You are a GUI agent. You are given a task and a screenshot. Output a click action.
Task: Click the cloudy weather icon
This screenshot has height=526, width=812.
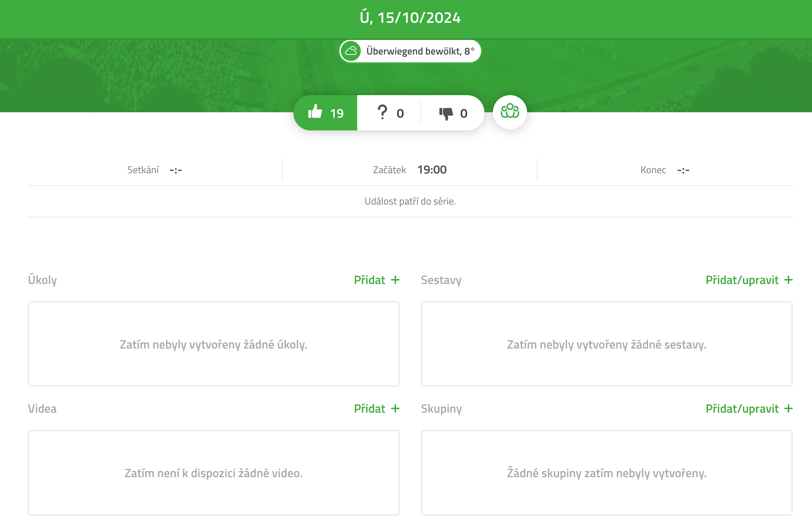(x=351, y=51)
